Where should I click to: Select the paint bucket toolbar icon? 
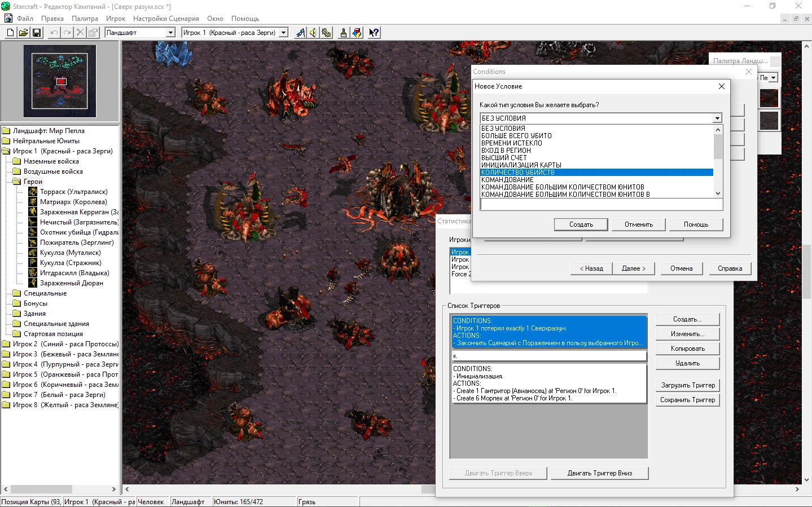click(x=357, y=32)
